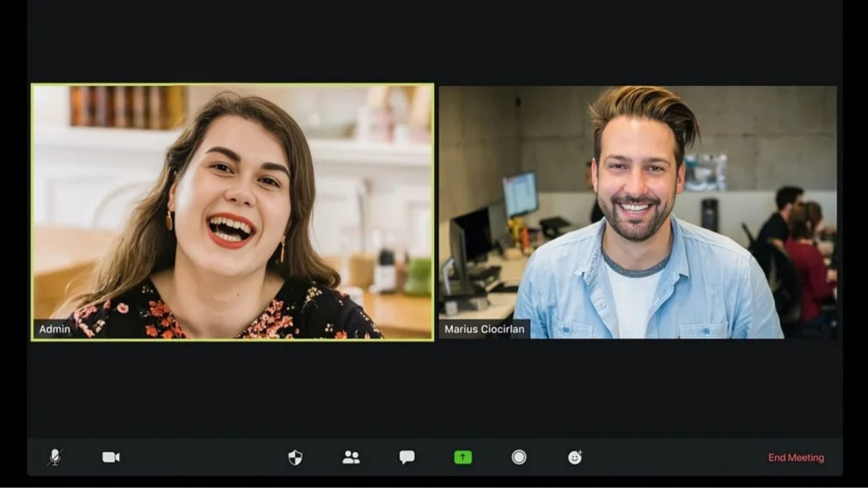Viewport: 868px width, 488px height.
Task: Select Marius Ciocirlan's video tile
Action: coord(638,212)
